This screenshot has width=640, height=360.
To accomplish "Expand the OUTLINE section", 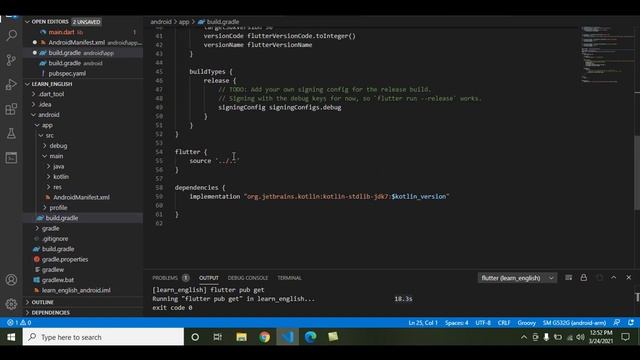I will [83, 302].
